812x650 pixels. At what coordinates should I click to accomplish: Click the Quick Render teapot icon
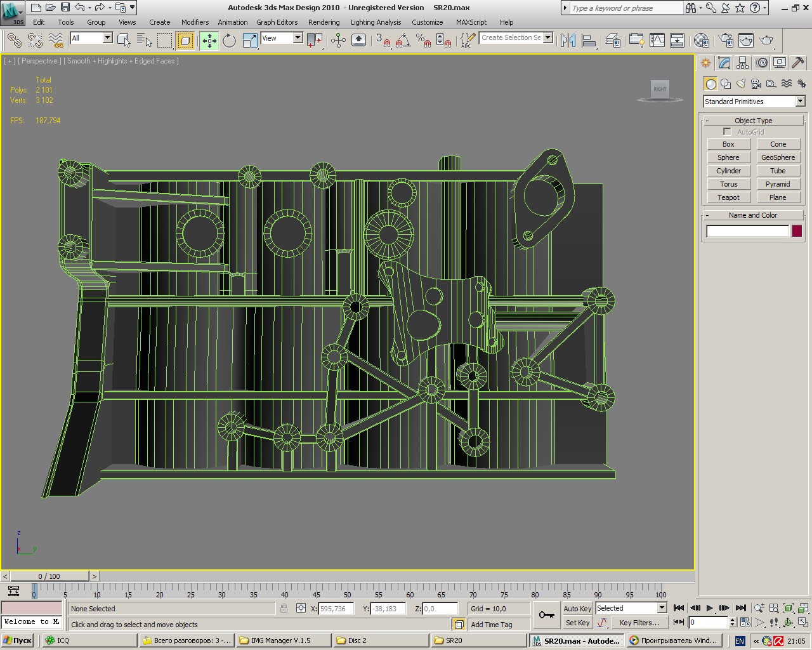click(x=767, y=41)
